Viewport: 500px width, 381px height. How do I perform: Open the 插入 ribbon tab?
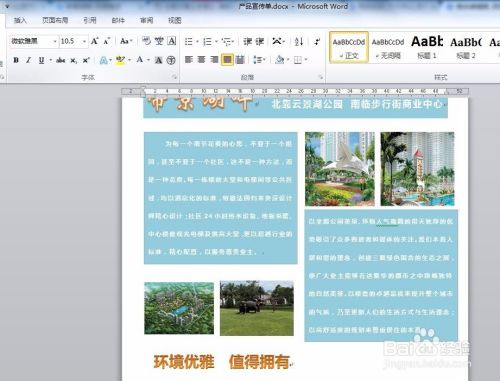point(20,20)
